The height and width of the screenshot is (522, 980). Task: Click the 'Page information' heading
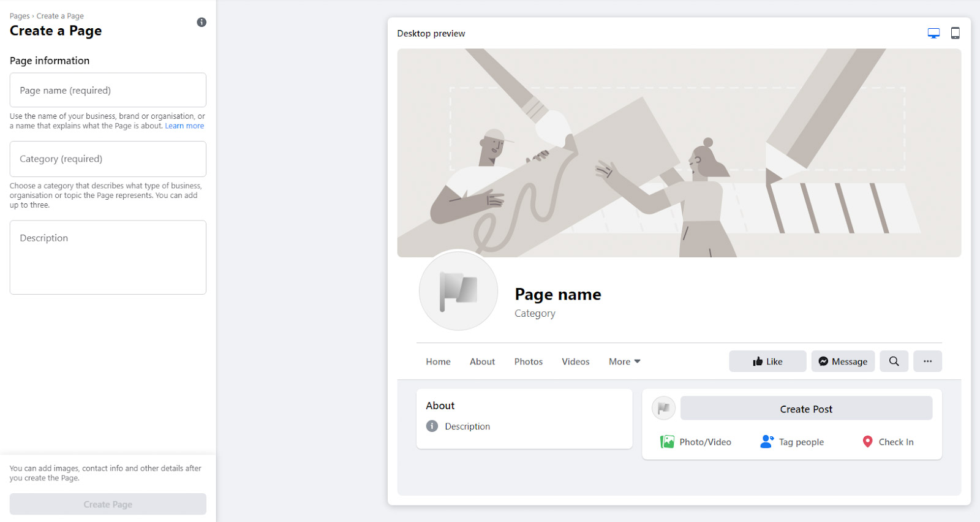tap(50, 61)
